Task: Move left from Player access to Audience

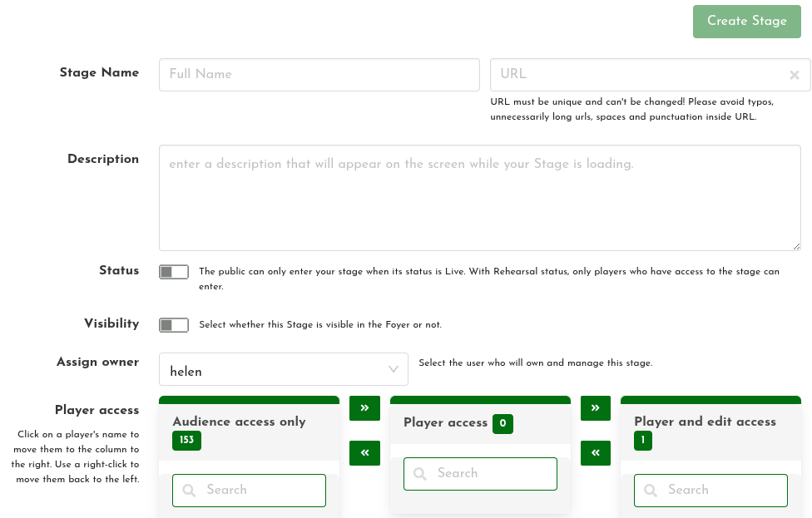Action: click(364, 453)
